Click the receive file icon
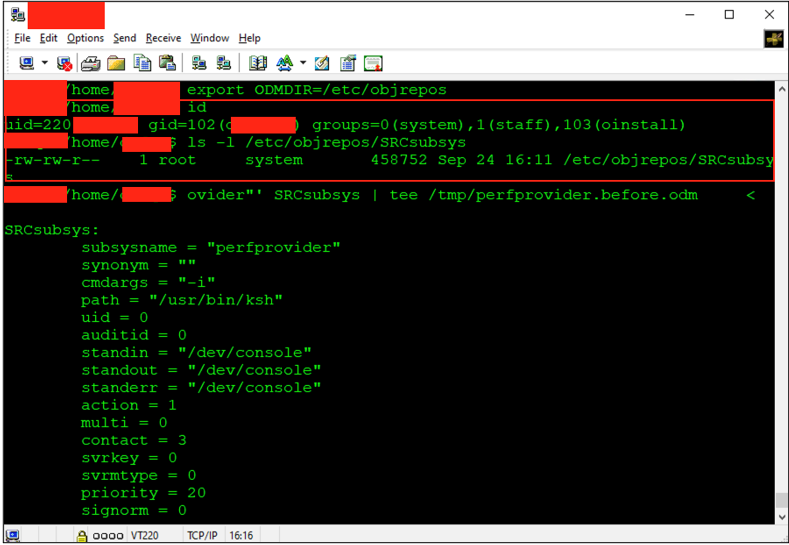 tap(224, 63)
